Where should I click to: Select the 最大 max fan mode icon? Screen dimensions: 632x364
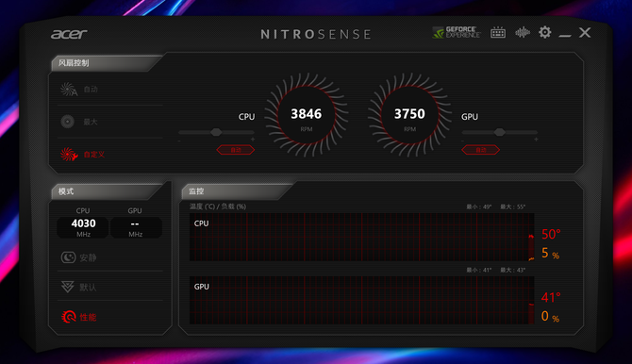point(67,122)
